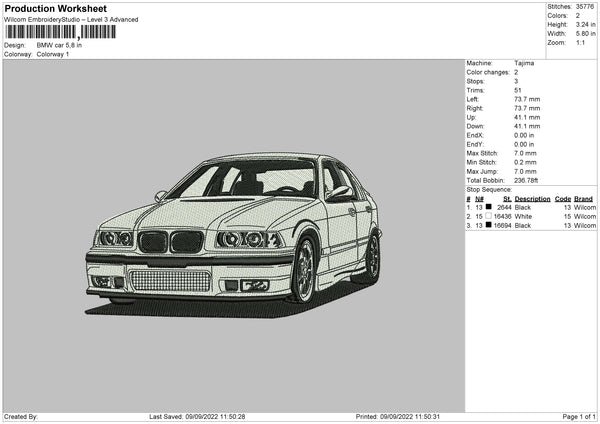Click the Brand column header
The width and height of the screenshot is (600, 424).
583,198
